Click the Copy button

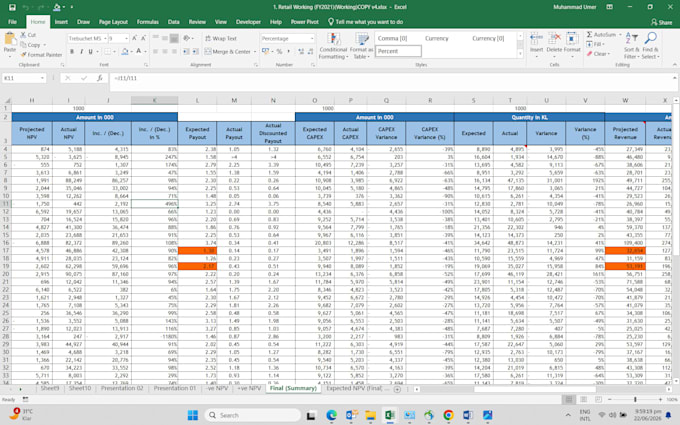coord(33,45)
